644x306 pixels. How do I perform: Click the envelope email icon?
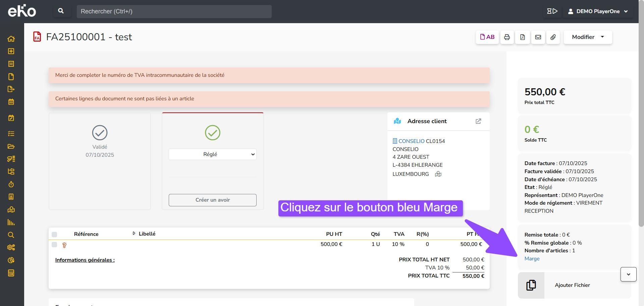[x=538, y=37]
